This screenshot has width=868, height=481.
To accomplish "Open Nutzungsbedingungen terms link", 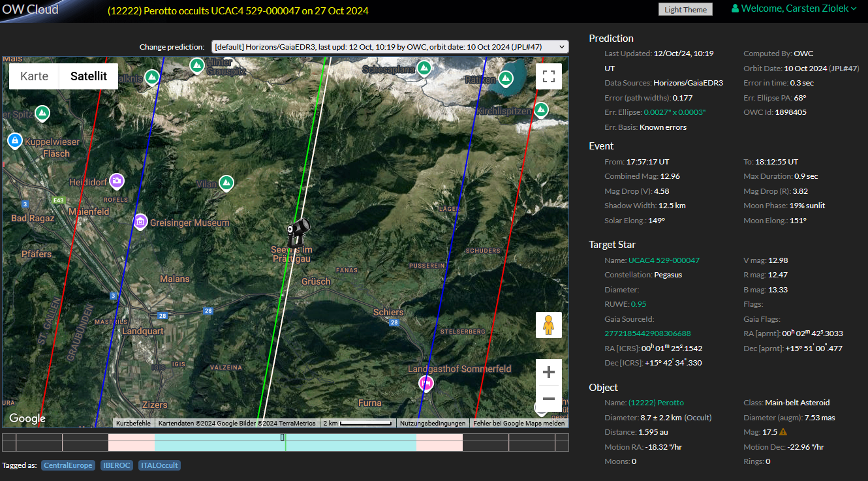I will tap(433, 423).
